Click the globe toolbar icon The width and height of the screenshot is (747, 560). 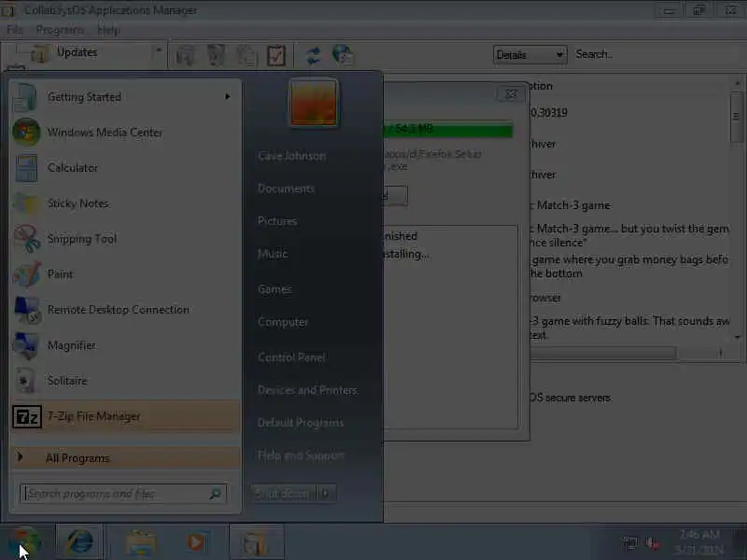pos(343,55)
